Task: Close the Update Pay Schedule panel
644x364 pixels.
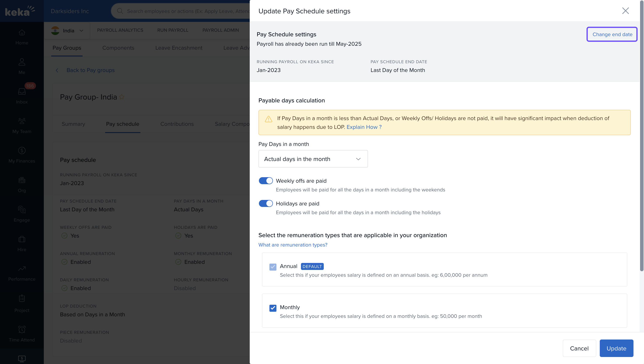Action: point(625,11)
